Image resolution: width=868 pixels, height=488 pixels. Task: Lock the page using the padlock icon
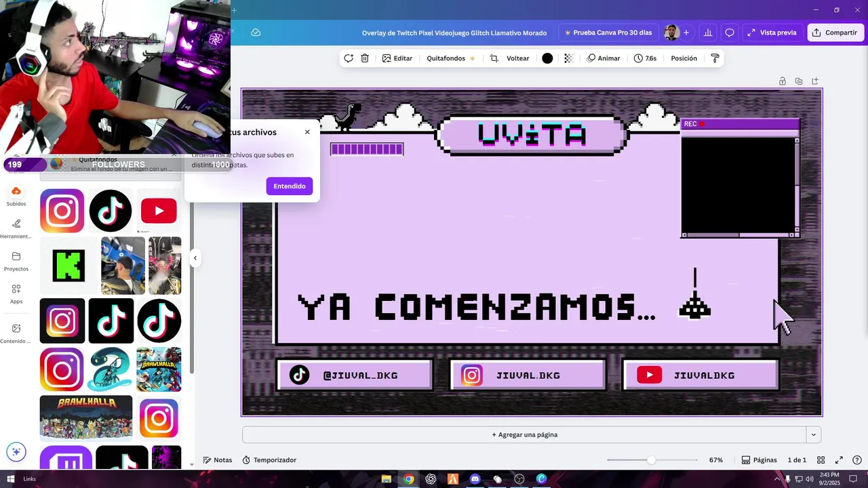783,81
